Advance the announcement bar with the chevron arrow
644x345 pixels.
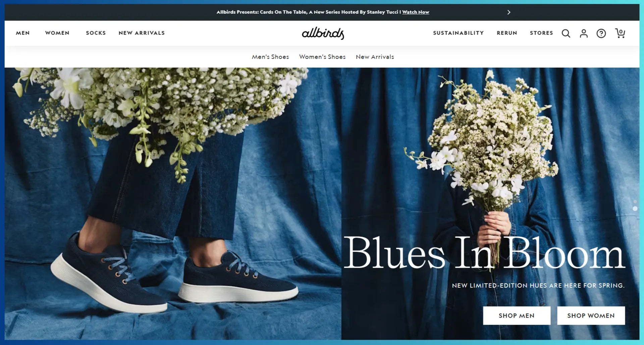pyautogui.click(x=509, y=12)
